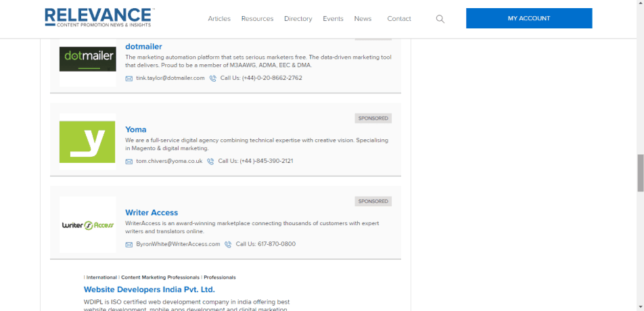This screenshot has height=311, width=644.
Task: Click the SPONSORED badge on Yoma listing
Action: click(x=373, y=118)
